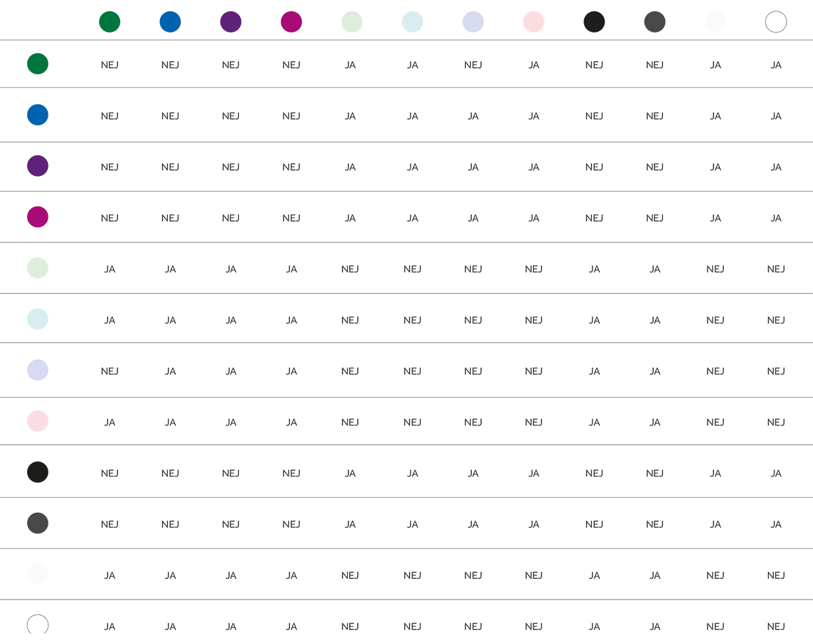Select the dark gray circle in left column
The height and width of the screenshot is (644, 813).
(38, 523)
